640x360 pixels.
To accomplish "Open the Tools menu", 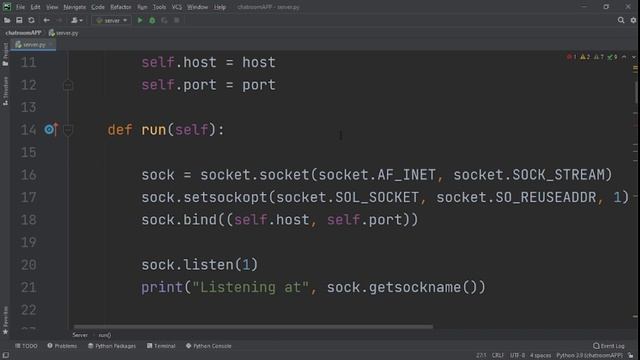I will coord(160,7).
